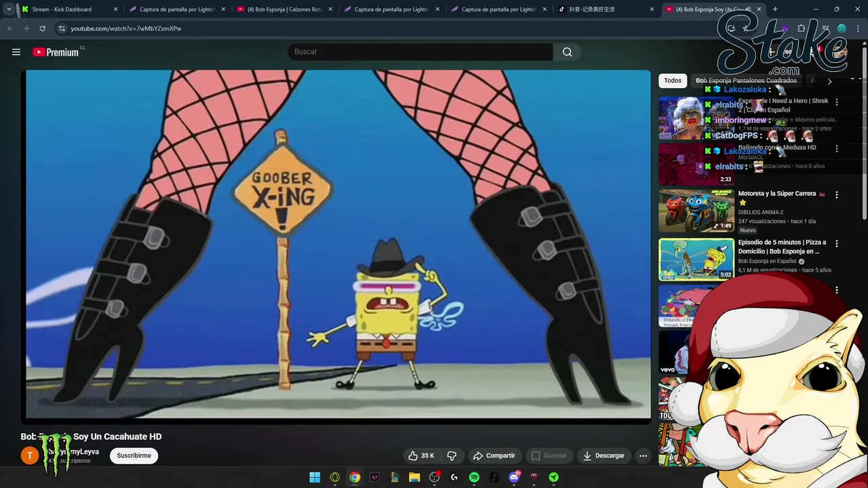The width and height of the screenshot is (868, 488).
Task: Save the video using Guardar
Action: pyautogui.click(x=549, y=455)
